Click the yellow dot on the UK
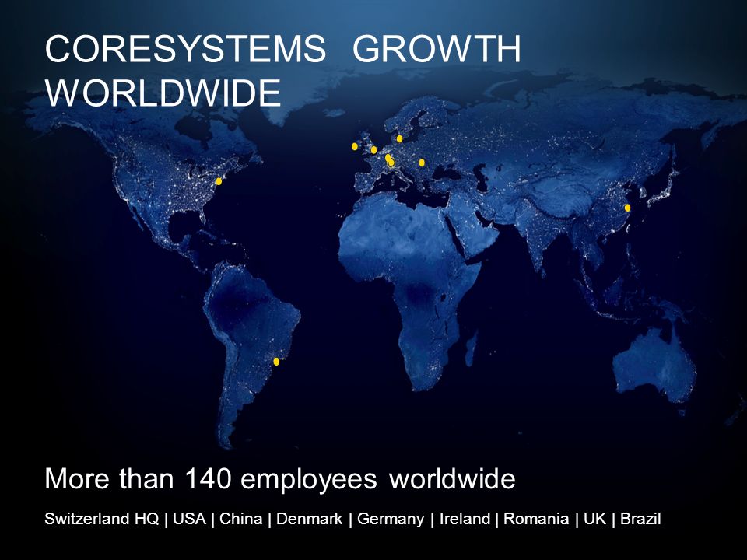This screenshot has height=560, width=747. click(374, 149)
